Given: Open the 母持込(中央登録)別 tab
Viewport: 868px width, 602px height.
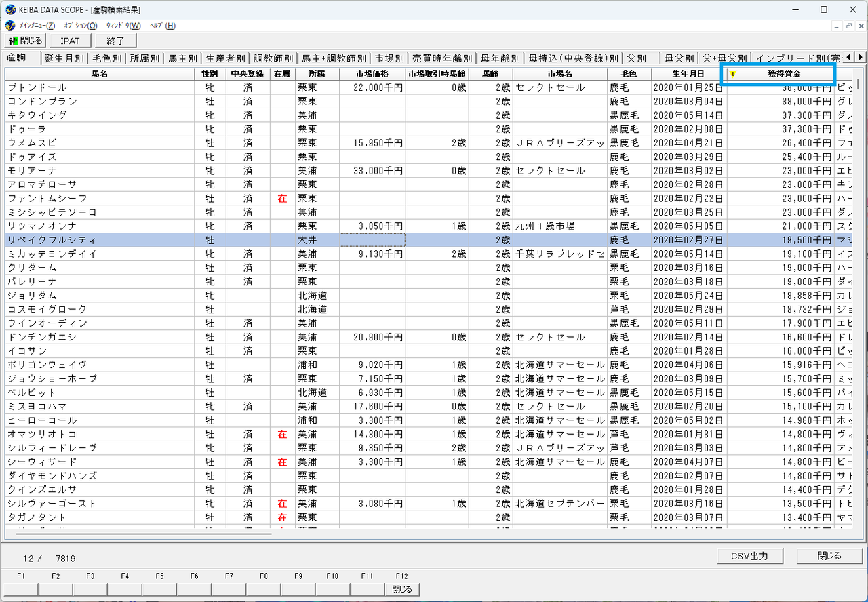Looking at the screenshot, I should pos(574,58).
